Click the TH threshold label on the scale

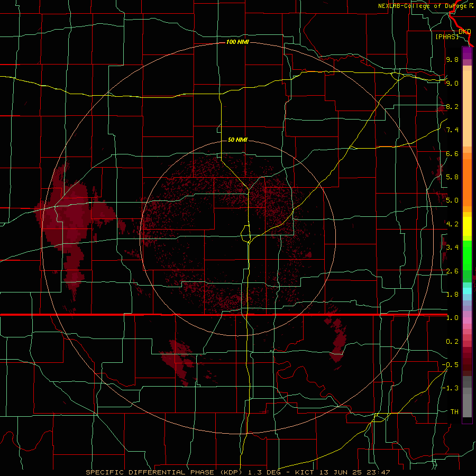coord(454,412)
